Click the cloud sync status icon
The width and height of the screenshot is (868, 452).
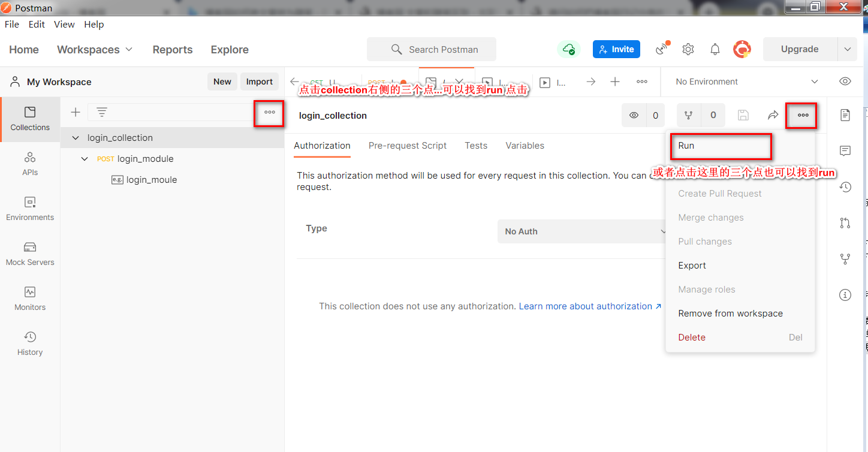[x=569, y=49]
